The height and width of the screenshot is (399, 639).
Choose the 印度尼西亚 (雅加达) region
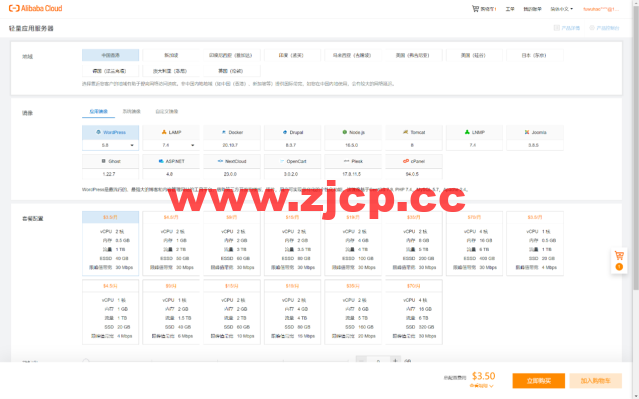coord(232,55)
